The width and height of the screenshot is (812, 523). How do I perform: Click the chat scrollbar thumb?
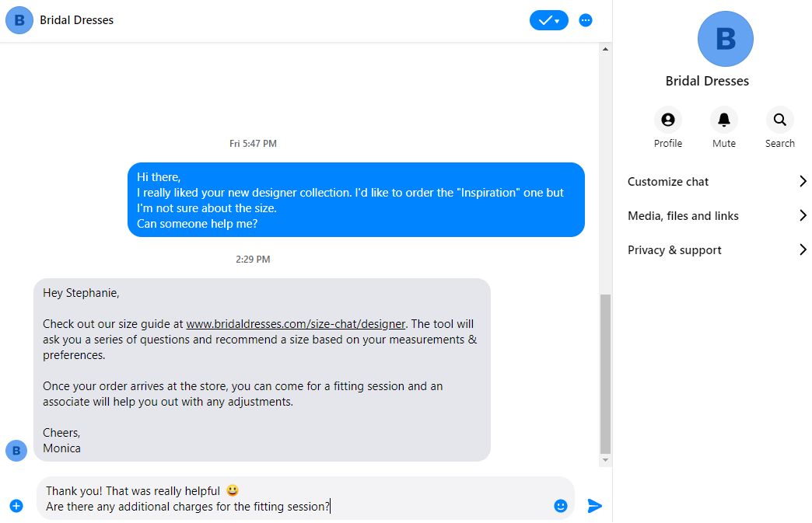605,373
